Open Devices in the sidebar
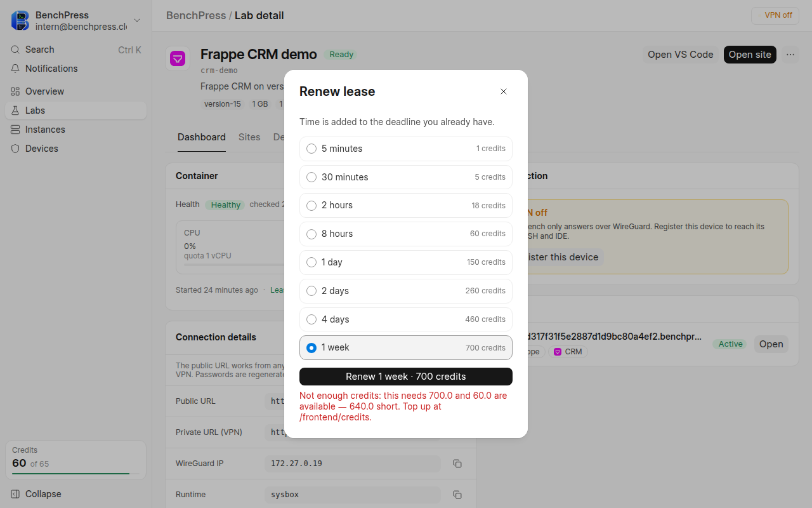812x508 pixels. point(75,149)
